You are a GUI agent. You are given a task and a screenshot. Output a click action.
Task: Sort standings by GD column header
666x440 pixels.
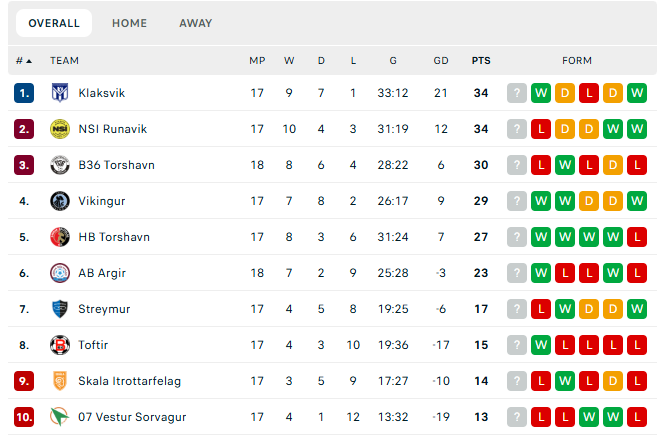(x=441, y=61)
